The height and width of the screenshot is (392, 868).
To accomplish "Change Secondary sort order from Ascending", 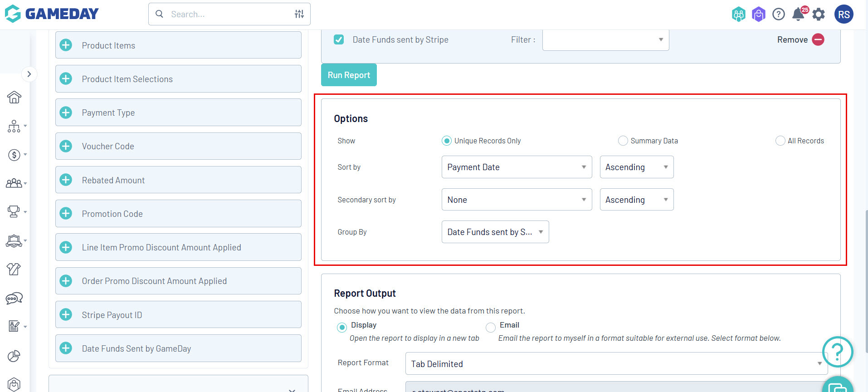I will pos(637,200).
